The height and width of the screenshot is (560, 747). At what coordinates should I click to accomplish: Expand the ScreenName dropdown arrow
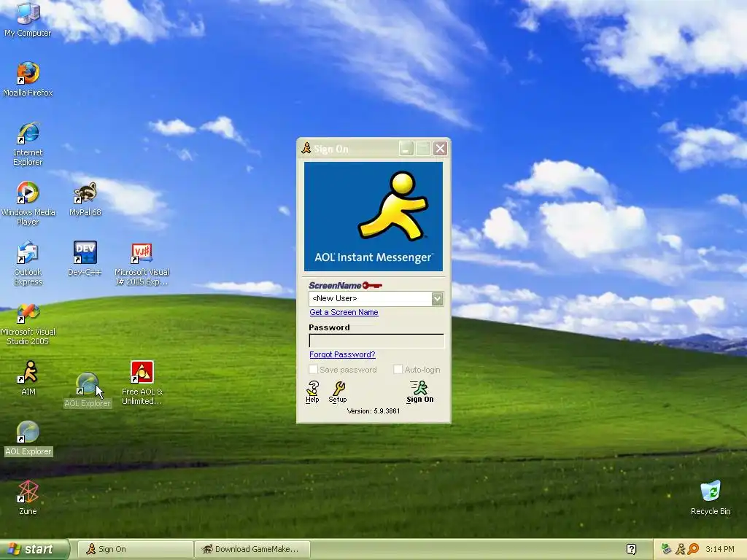click(x=438, y=298)
